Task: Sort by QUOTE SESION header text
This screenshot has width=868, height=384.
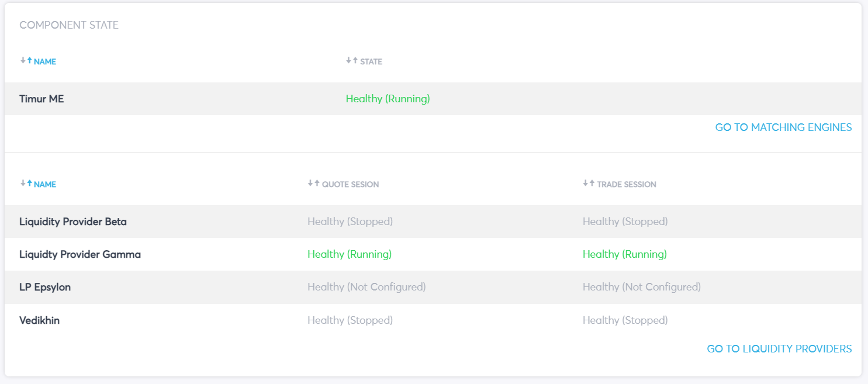Action: (350, 184)
